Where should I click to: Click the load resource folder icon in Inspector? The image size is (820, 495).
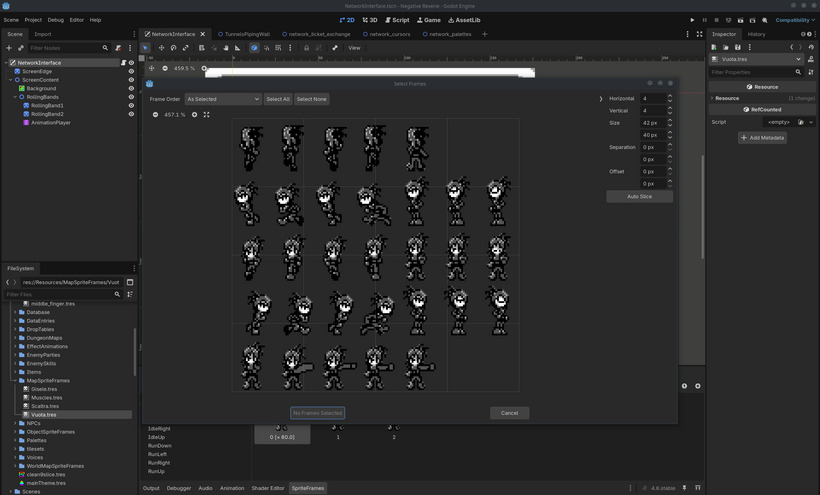tap(726, 47)
